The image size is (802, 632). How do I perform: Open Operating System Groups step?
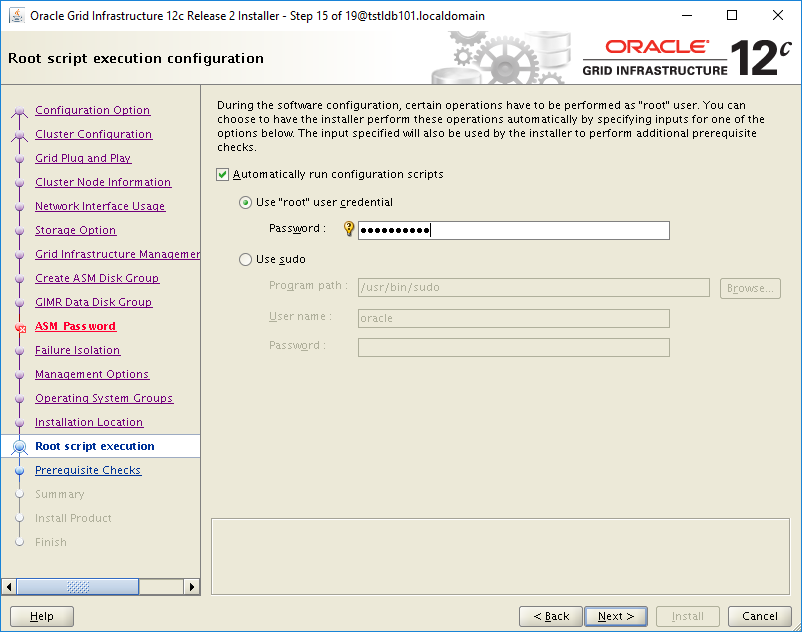coord(104,399)
